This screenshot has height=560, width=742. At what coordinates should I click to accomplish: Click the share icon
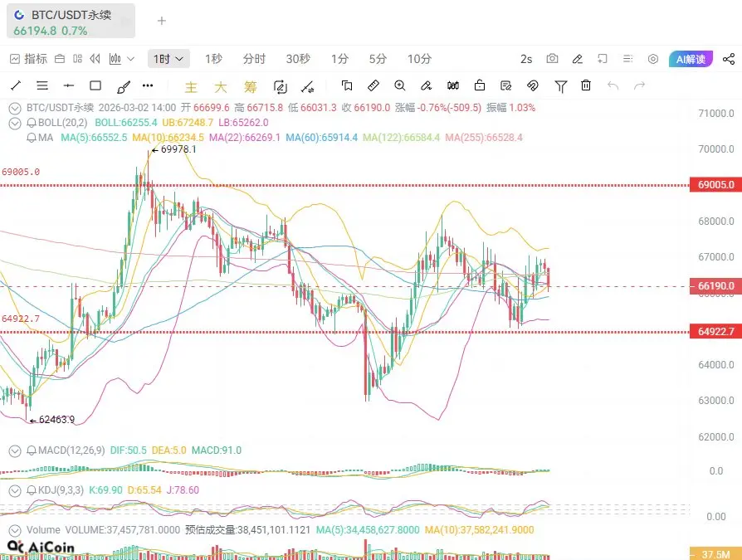click(729, 59)
